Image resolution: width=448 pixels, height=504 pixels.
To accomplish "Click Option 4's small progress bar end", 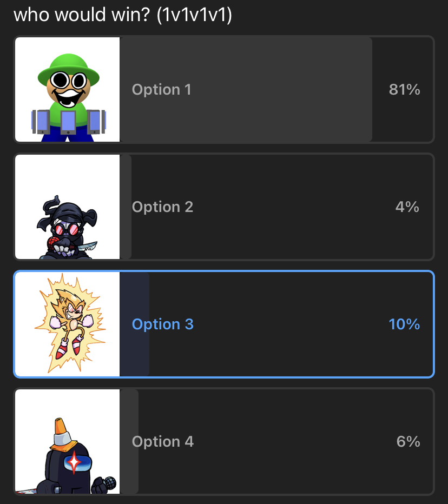I will pos(130,470).
